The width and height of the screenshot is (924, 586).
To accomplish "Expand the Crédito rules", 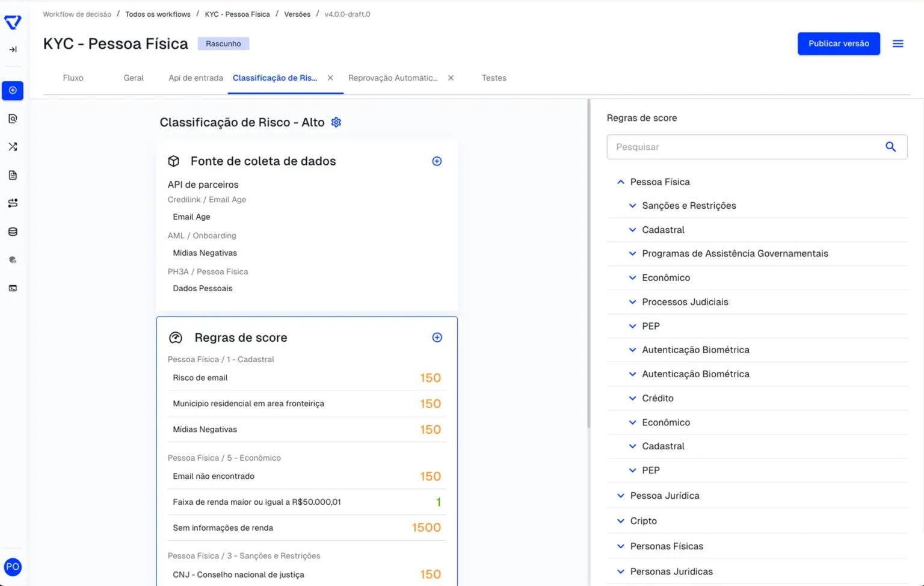I will pyautogui.click(x=632, y=398).
